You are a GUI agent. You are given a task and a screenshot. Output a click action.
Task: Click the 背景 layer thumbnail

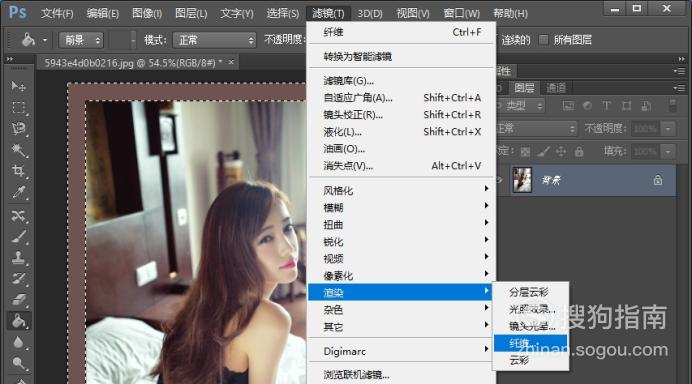[x=522, y=180]
